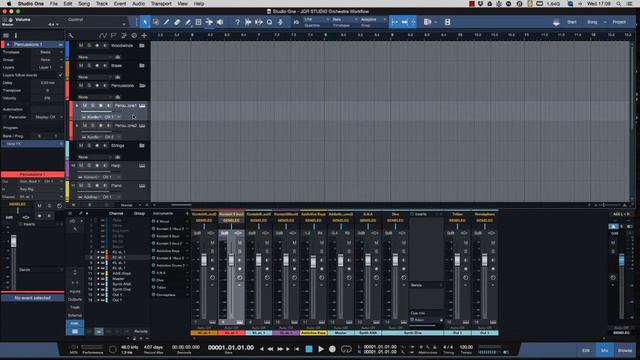Open the File menu
This screenshot has height=360, width=640.
[x=54, y=4]
